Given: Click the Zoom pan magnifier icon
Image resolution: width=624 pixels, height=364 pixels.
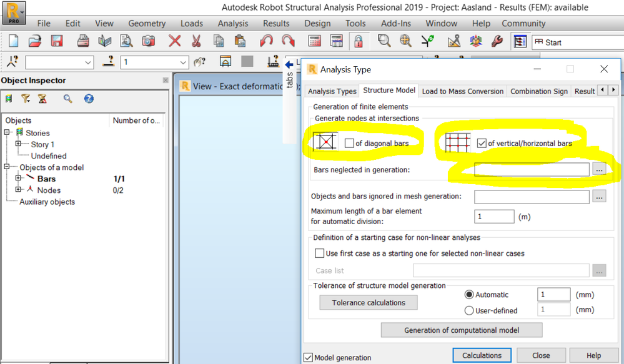Looking at the screenshot, I should coord(405,41).
